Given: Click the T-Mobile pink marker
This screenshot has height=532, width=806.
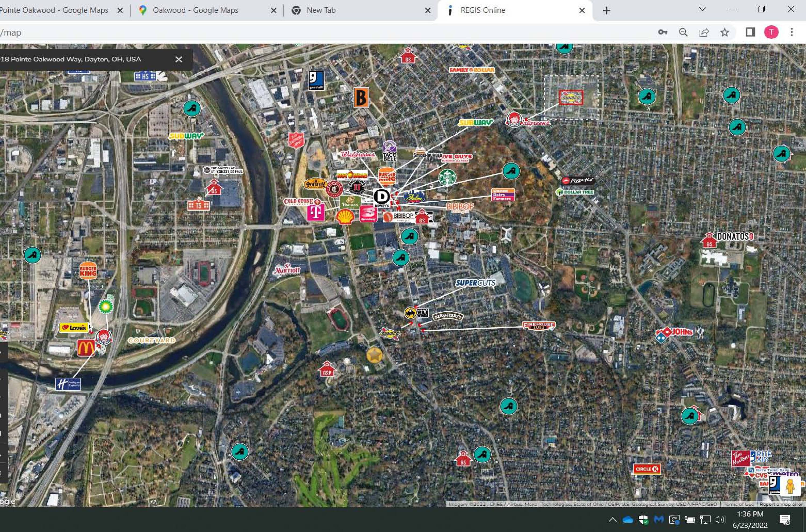Looking at the screenshot, I should [x=315, y=213].
